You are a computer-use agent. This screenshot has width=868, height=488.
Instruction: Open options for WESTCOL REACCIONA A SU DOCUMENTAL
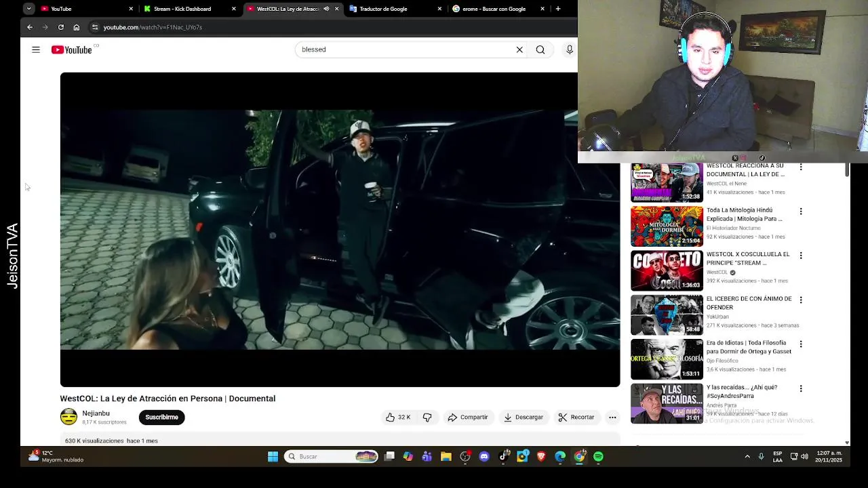click(801, 167)
